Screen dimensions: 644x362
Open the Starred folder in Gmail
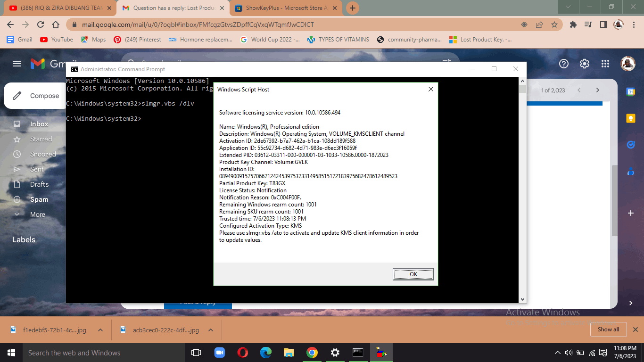pyautogui.click(x=41, y=139)
